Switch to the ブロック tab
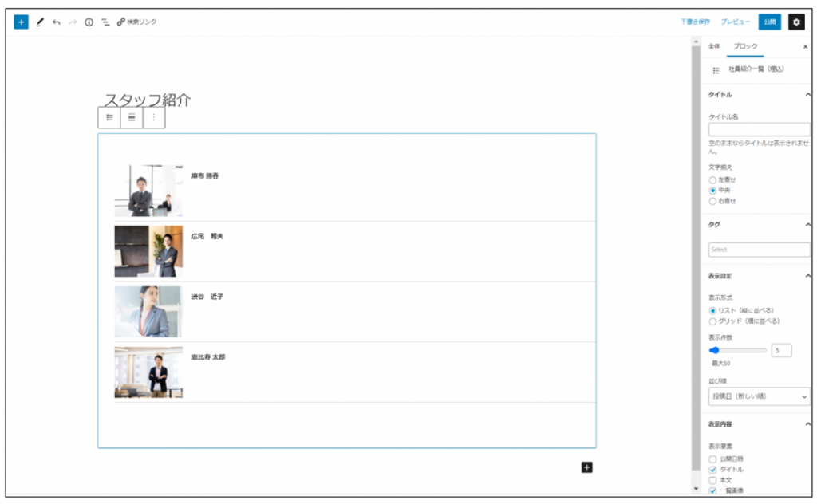 pyautogui.click(x=745, y=46)
